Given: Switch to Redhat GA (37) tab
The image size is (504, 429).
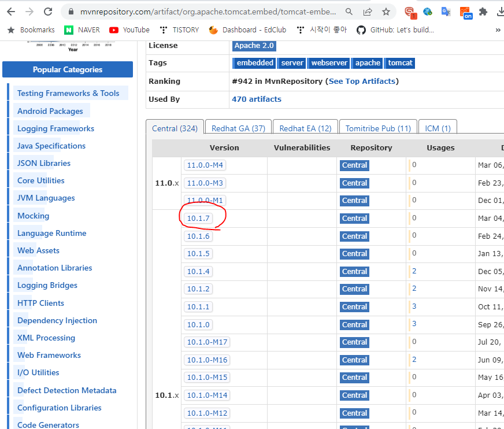Looking at the screenshot, I should tap(239, 128).
